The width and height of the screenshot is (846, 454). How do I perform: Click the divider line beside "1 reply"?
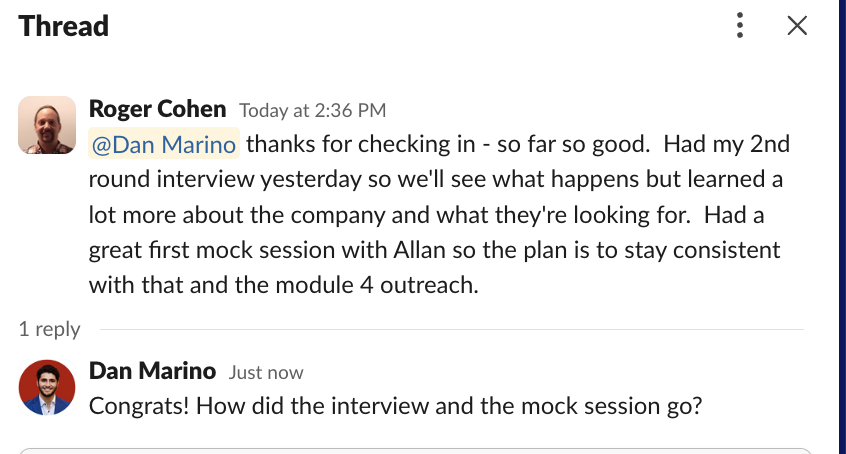point(450,329)
